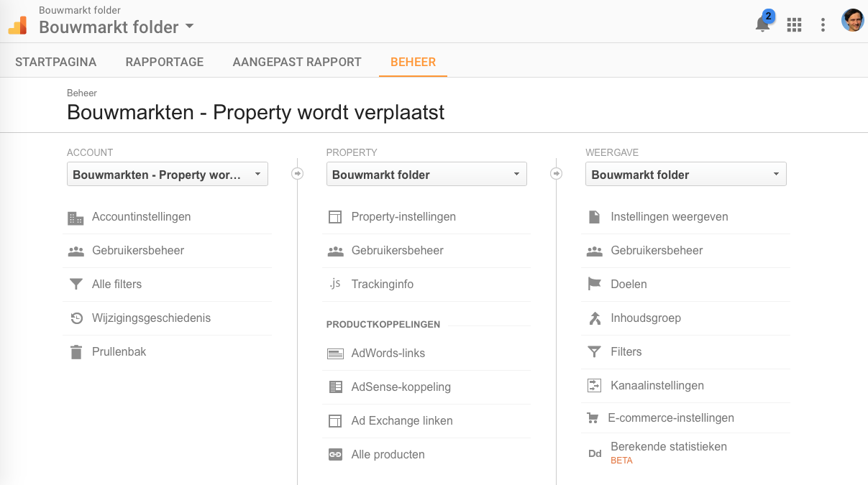Click the Berekende statistieken Dd icon

click(595, 453)
